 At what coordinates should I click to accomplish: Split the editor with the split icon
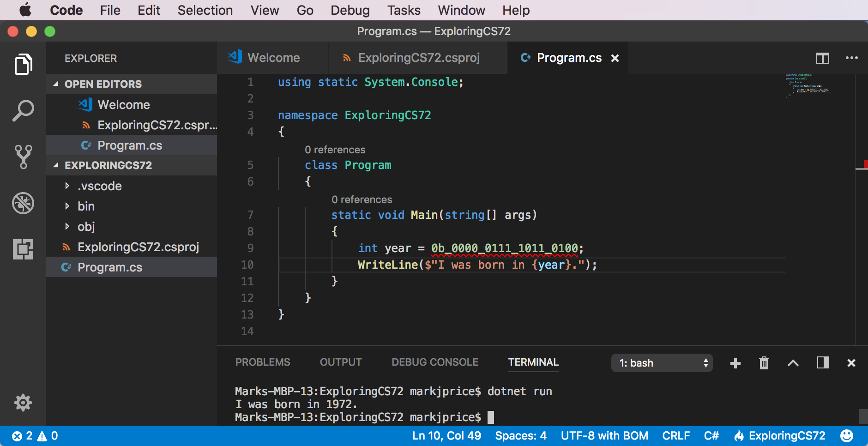[823, 58]
